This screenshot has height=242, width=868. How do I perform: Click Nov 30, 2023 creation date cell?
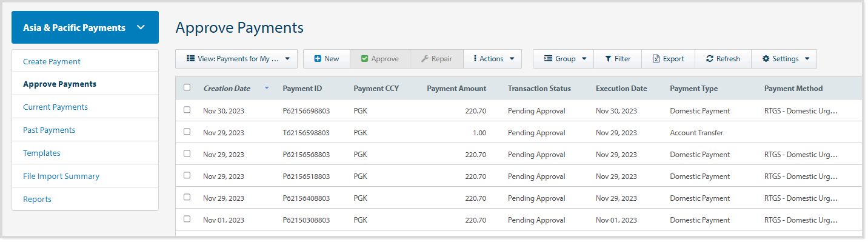click(224, 111)
